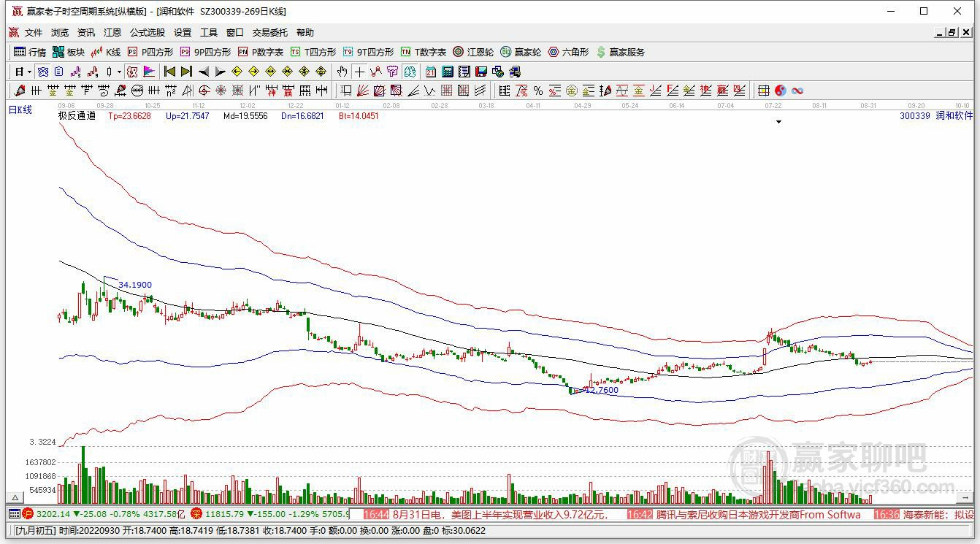Open the T数字表 number table
The height and width of the screenshot is (544, 980).
point(424,52)
